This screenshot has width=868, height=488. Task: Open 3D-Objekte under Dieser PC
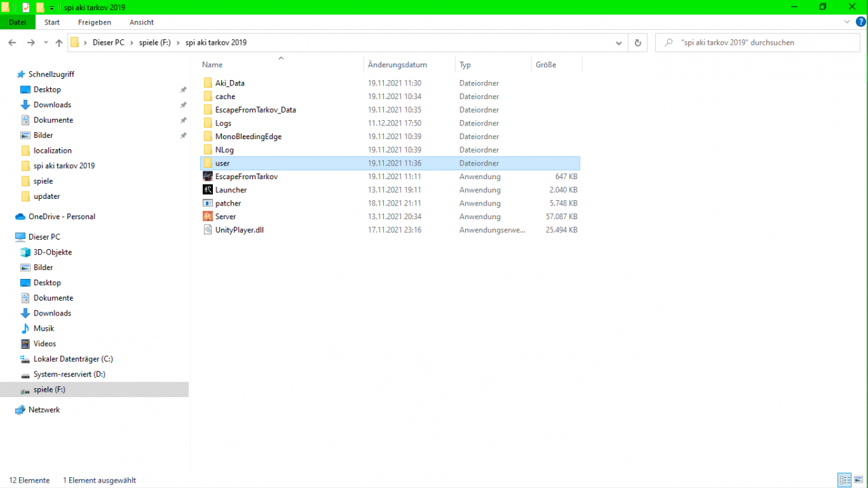click(x=53, y=252)
